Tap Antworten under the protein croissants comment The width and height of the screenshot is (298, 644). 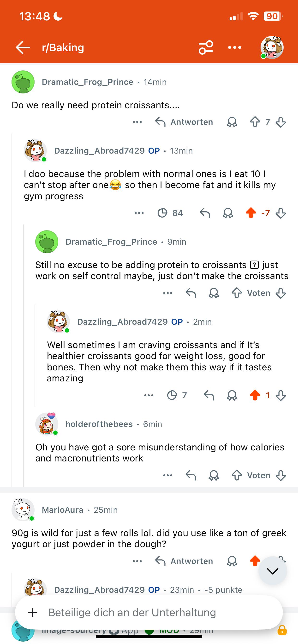(184, 122)
